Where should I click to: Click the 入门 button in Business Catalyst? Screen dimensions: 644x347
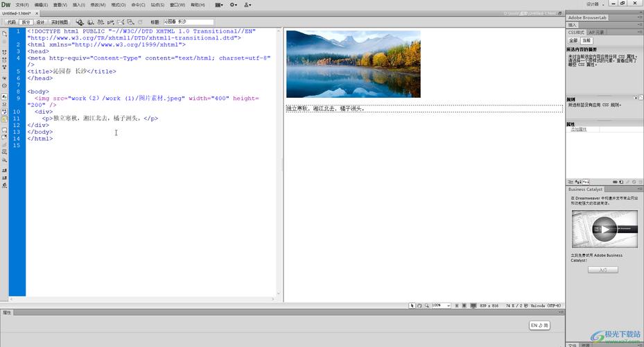602,269
